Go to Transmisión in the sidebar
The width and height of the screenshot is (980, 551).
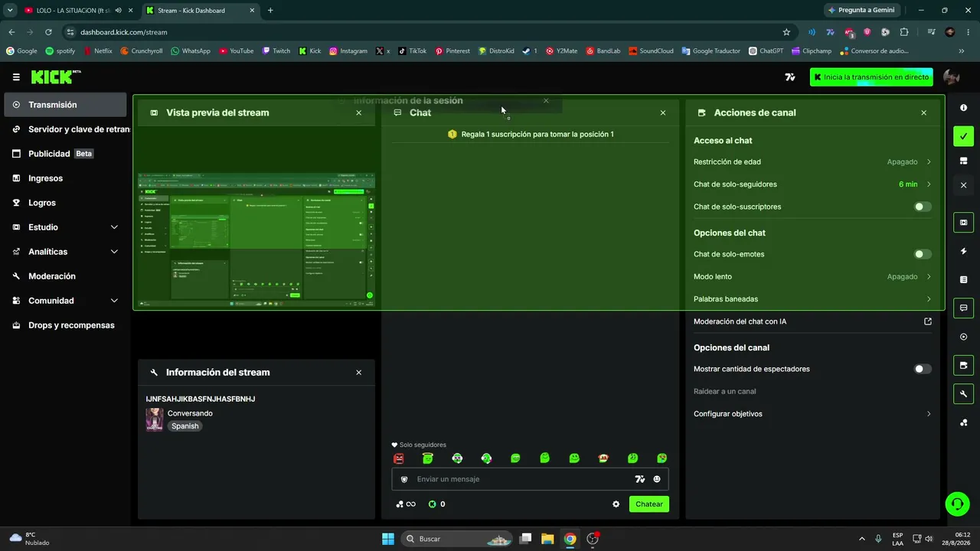coord(65,105)
